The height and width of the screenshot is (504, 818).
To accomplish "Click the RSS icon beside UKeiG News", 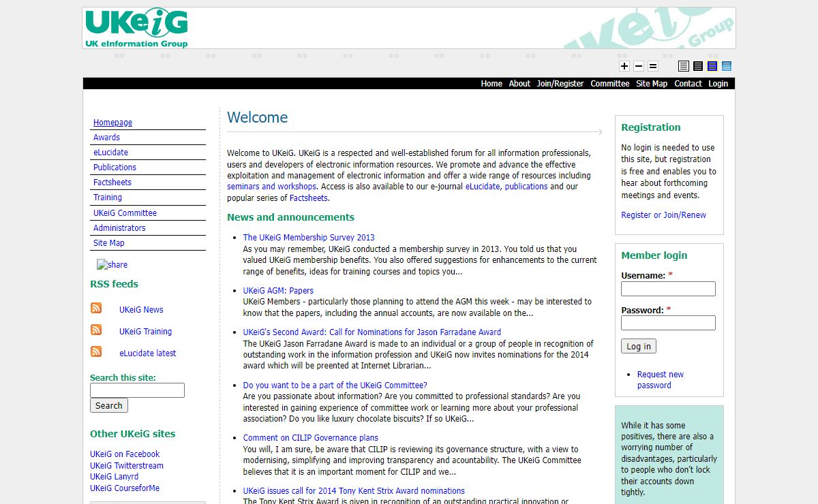I will click(x=96, y=309).
